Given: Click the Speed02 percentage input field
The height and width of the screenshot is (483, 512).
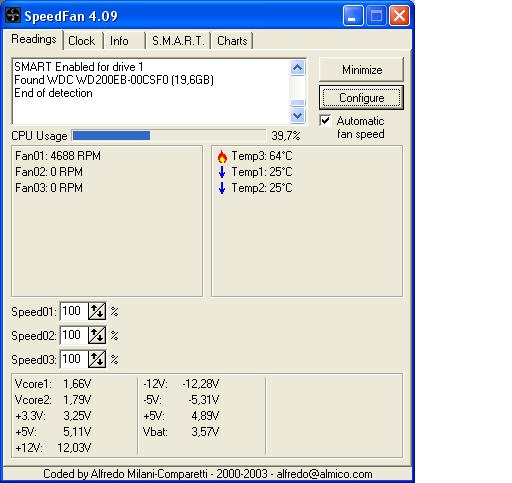Looking at the screenshot, I should coord(74,335).
